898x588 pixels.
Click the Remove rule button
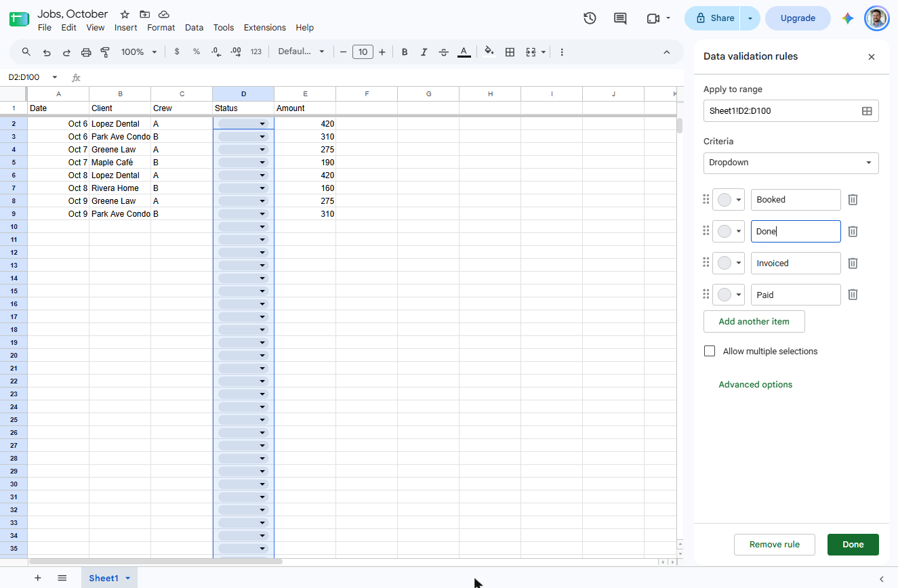(775, 545)
